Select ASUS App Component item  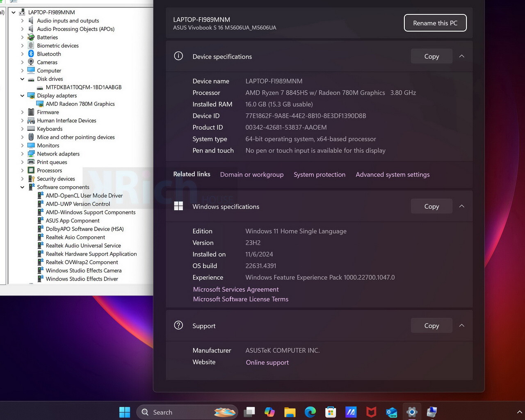(x=73, y=221)
